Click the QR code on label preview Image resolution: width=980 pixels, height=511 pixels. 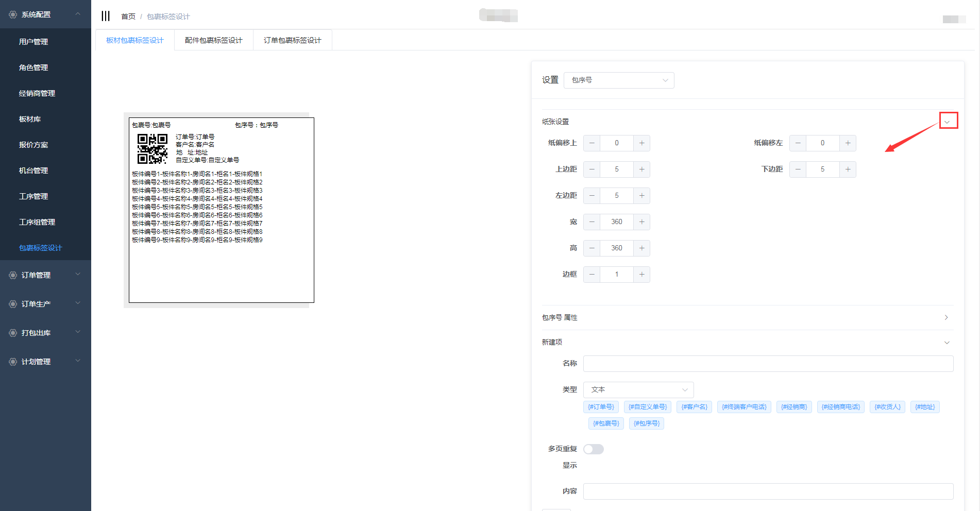152,148
